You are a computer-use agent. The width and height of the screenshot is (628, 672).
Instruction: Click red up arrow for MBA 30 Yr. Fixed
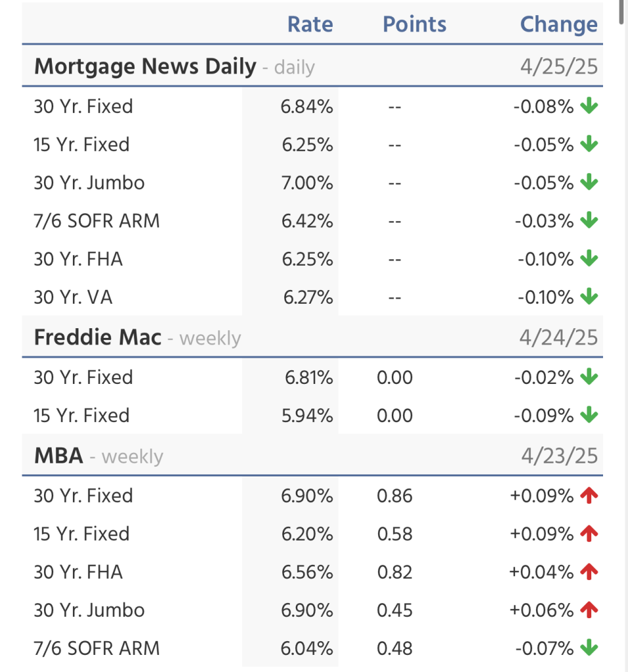coord(589,495)
